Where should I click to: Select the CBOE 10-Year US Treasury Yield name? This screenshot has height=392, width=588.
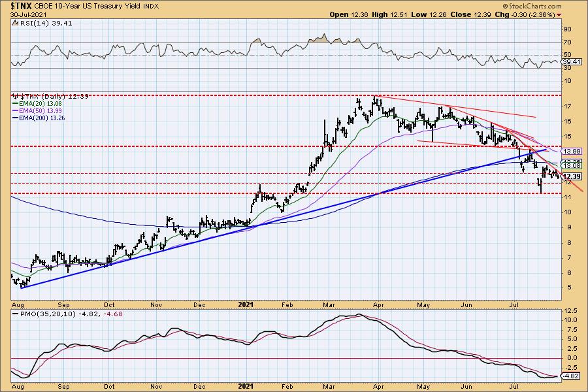(x=88, y=7)
